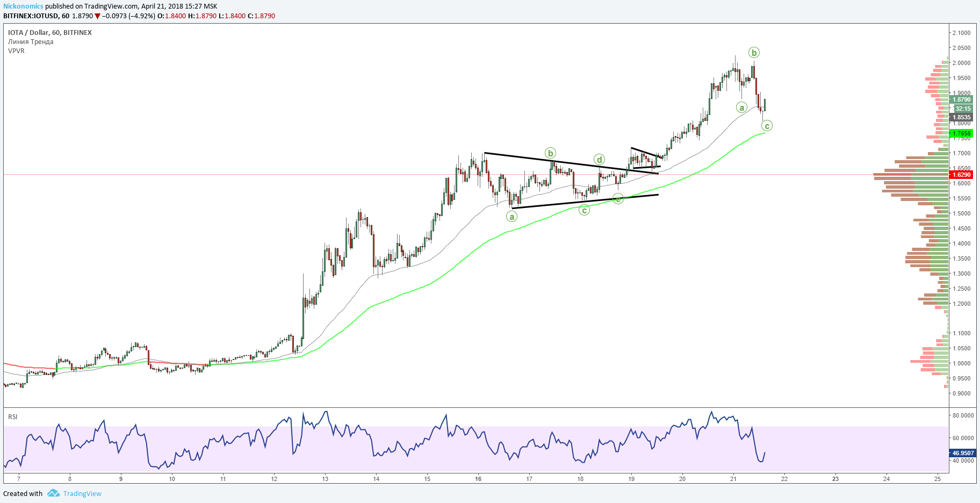This screenshot has width=980, height=503.
Task: Click the bold 16 date label on the time axis
Action: (x=478, y=478)
